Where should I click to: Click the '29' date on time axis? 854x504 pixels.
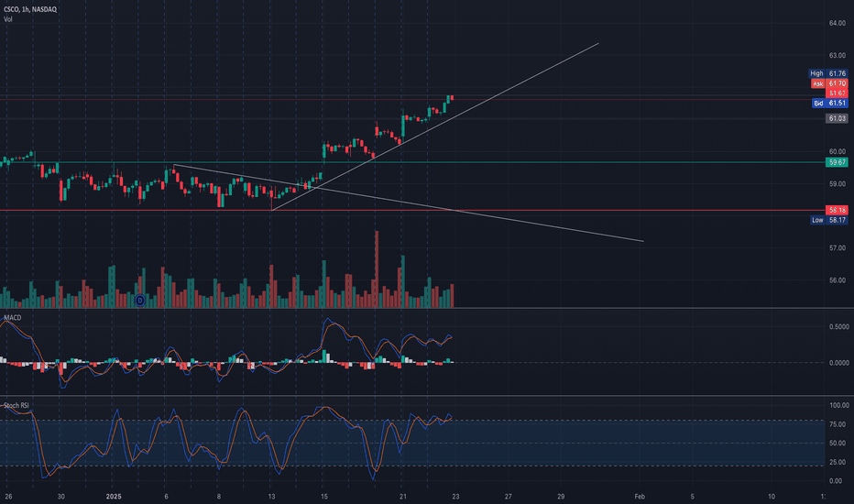[561, 497]
